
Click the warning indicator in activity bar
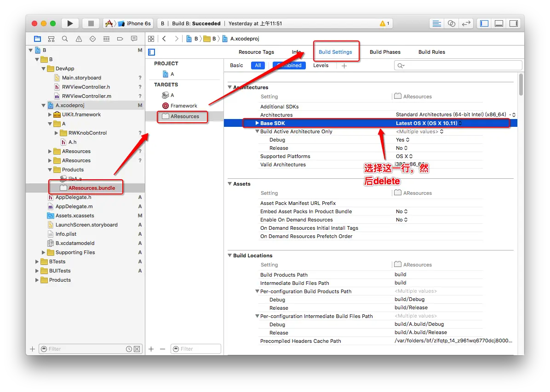(384, 23)
